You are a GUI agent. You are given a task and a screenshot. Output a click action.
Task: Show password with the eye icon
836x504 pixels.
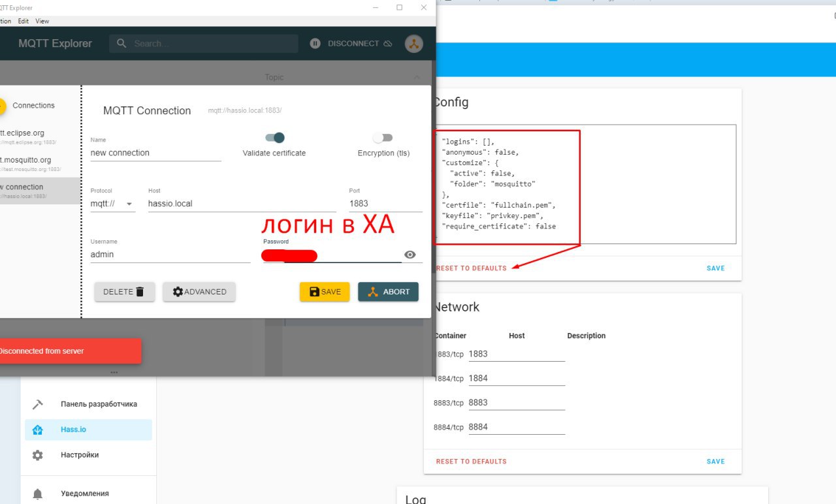point(410,255)
